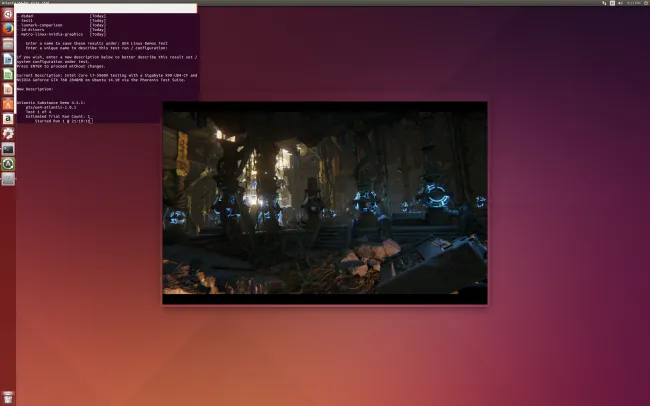Open LibreOffice Writer from the launcher

click(x=8, y=59)
